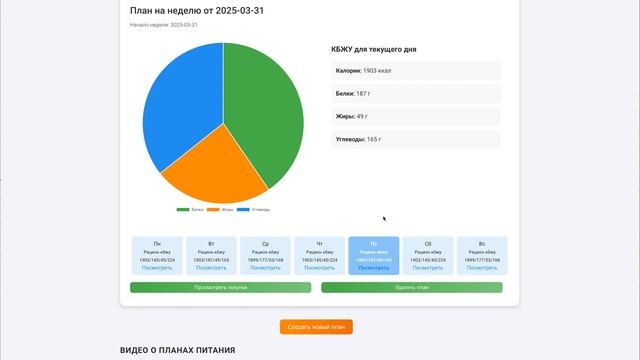Screen dimensions: 640x360
Task: Open Посмотреть link under Чт
Action: point(320,268)
